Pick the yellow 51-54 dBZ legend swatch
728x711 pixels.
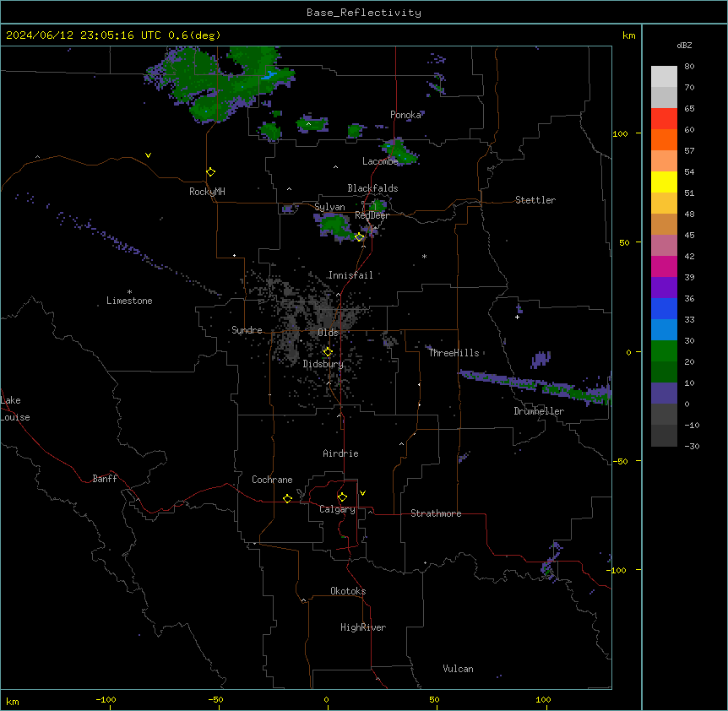[664, 182]
